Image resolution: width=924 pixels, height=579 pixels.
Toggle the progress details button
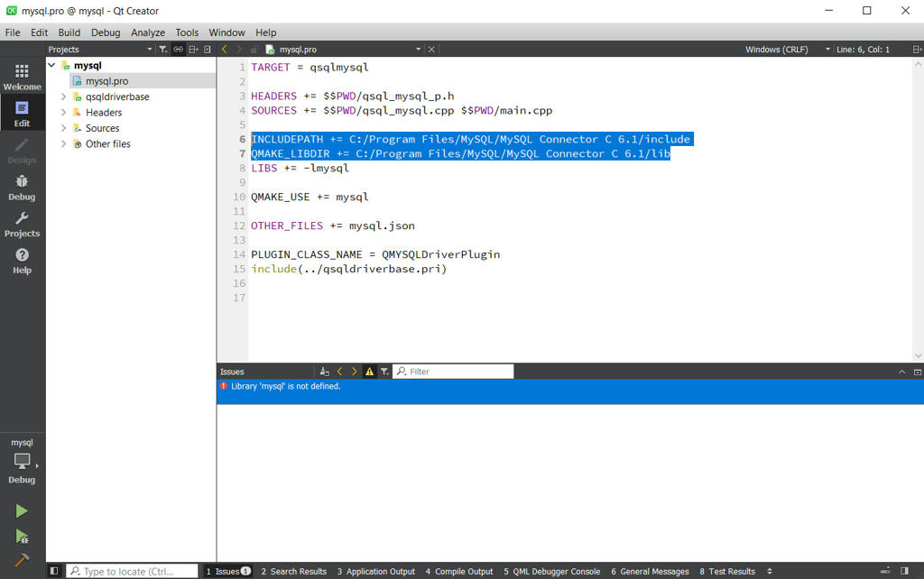[885, 571]
